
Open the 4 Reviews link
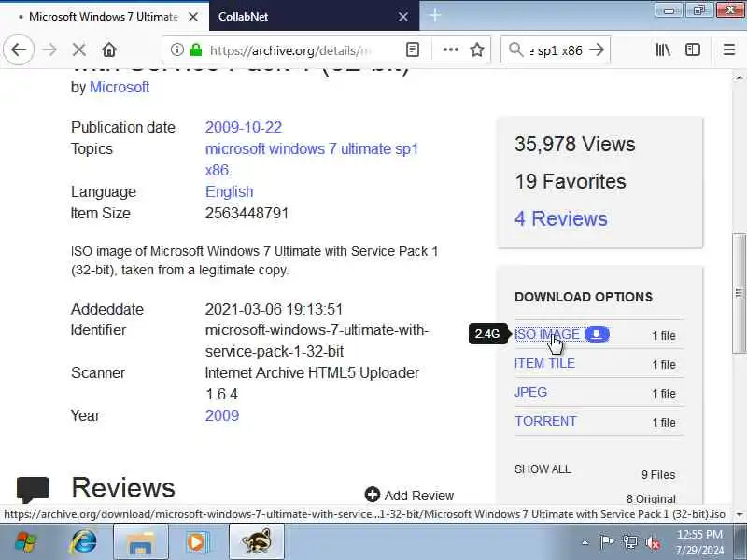pyautogui.click(x=561, y=218)
